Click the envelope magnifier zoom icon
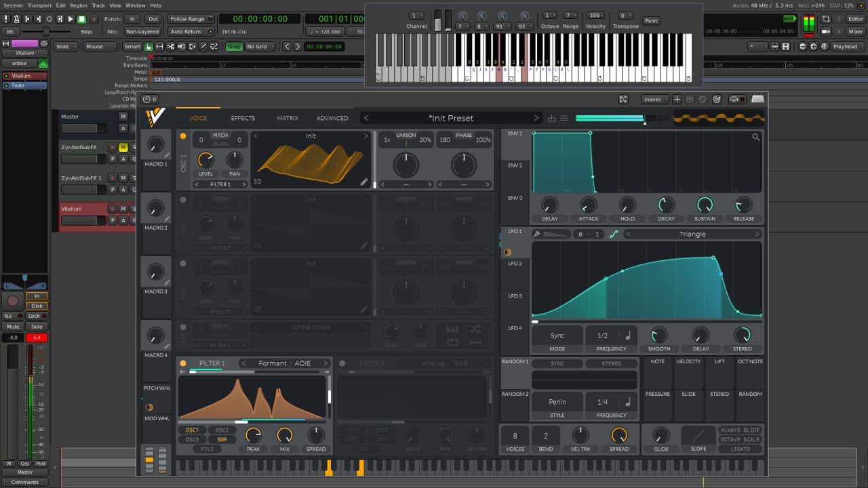The width and height of the screenshot is (868, 488). coord(756,137)
